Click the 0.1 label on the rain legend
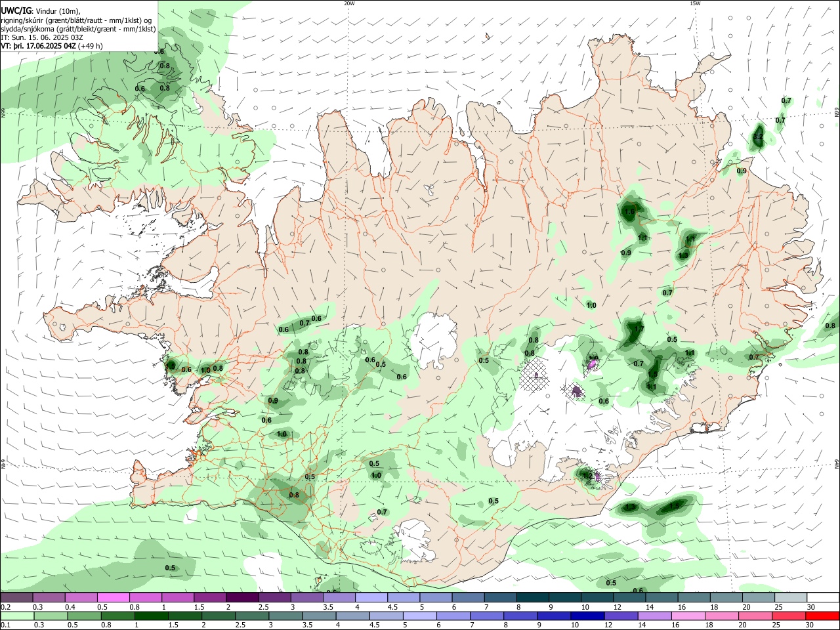Viewport: 840px width, 630px height. [5, 625]
